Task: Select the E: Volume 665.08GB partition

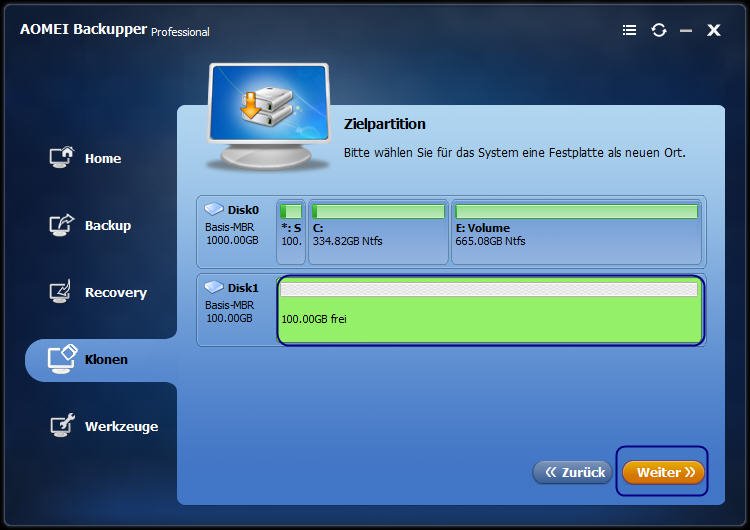Action: (x=576, y=232)
